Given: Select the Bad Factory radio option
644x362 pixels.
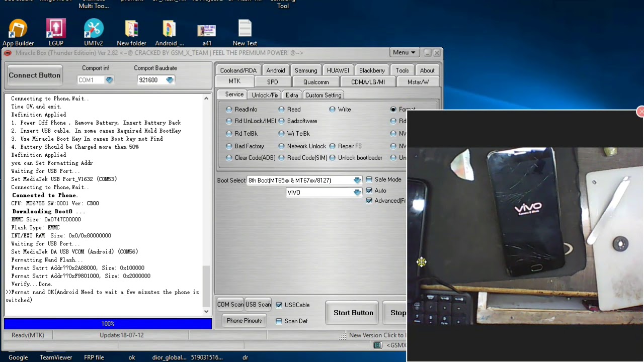Looking at the screenshot, I should point(245,146).
